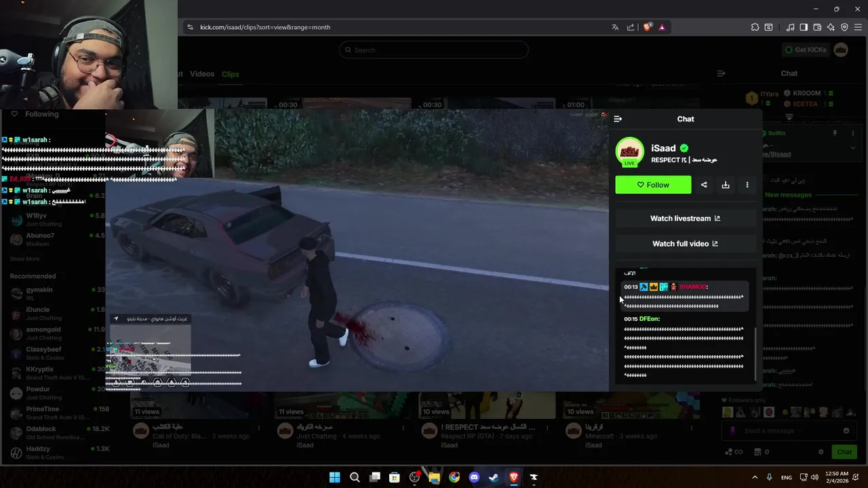The image size is (868, 488).
Task: Open Abunoo7 followed channel
Action: point(57,239)
